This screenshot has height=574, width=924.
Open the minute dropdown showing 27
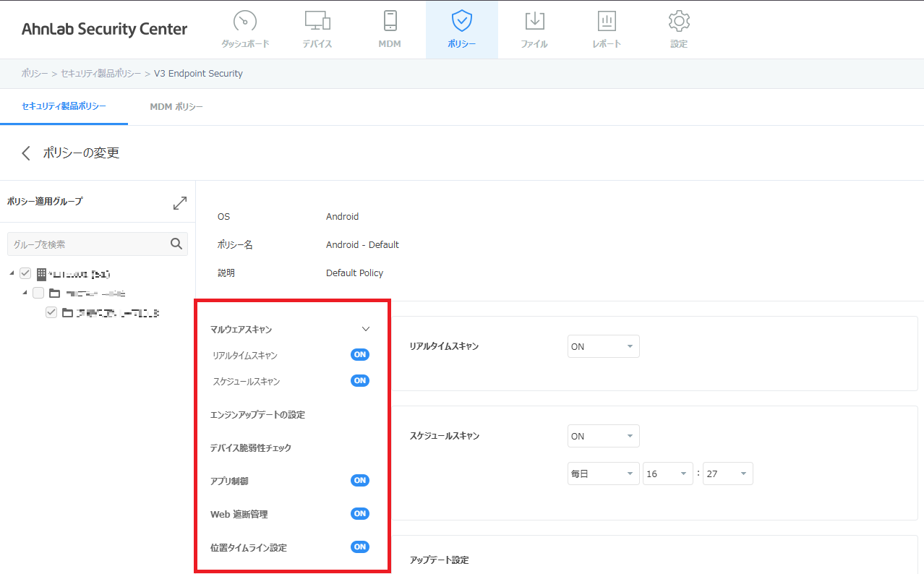pyautogui.click(x=728, y=474)
